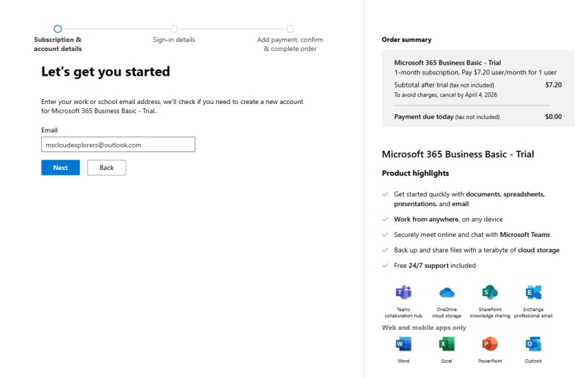Click the 'Free 24/7 support included' text

click(x=435, y=265)
